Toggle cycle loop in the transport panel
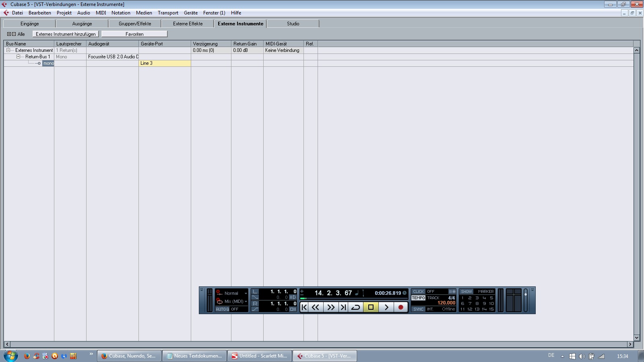644x362 pixels. pyautogui.click(x=355, y=307)
